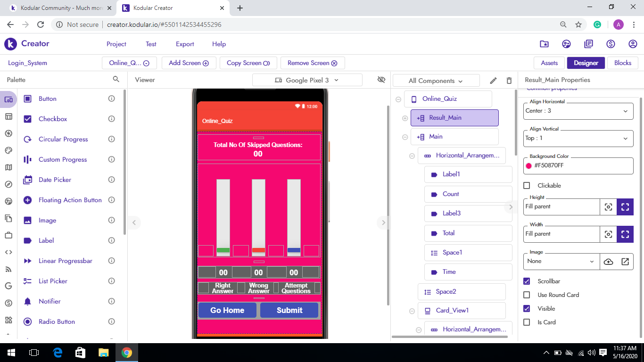Enable the Clickable checkbox
644x362 pixels.
(x=527, y=186)
